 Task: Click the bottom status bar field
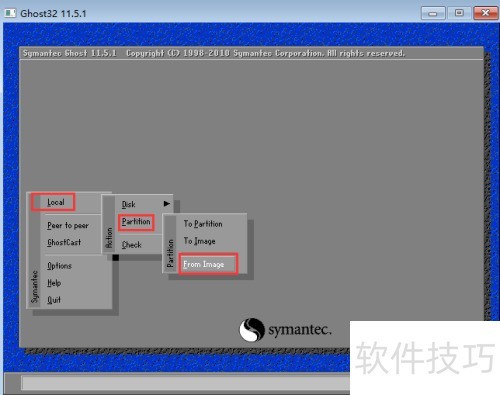[186, 383]
